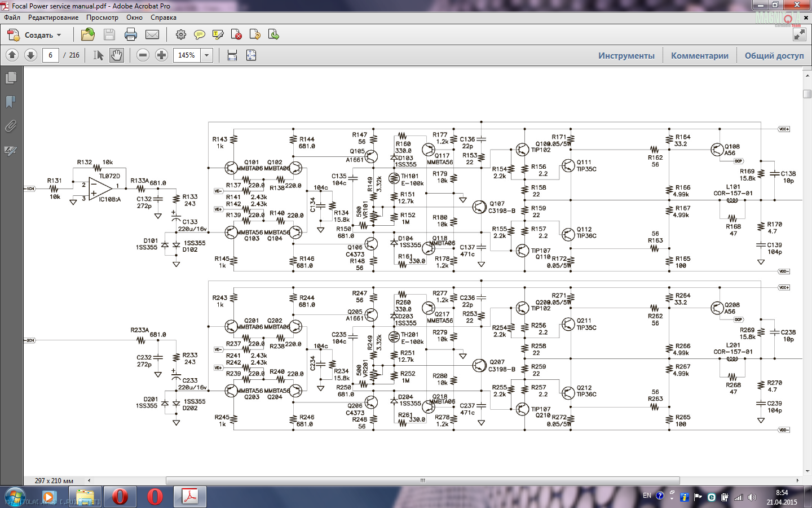Add a sticky note comment
The height and width of the screenshot is (508, 812).
pyautogui.click(x=200, y=35)
